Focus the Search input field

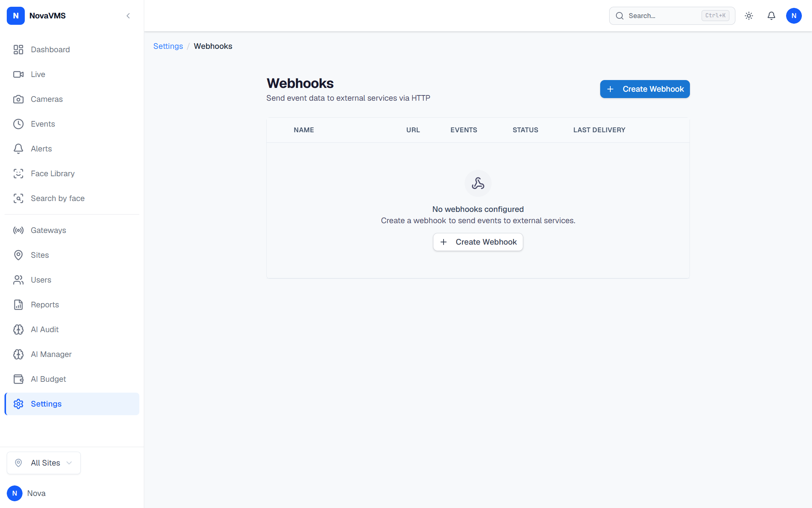click(672, 16)
